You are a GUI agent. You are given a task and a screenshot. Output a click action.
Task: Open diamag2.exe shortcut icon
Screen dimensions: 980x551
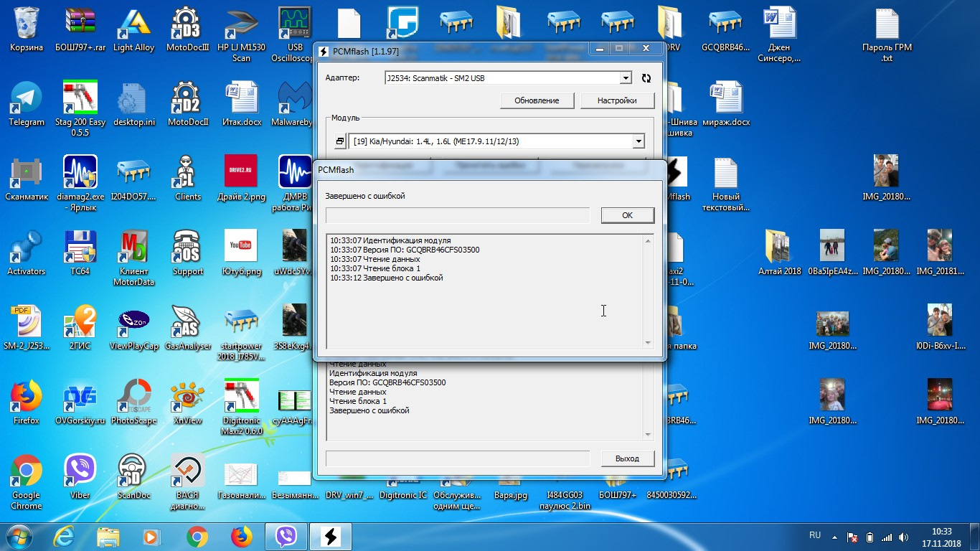coord(80,184)
